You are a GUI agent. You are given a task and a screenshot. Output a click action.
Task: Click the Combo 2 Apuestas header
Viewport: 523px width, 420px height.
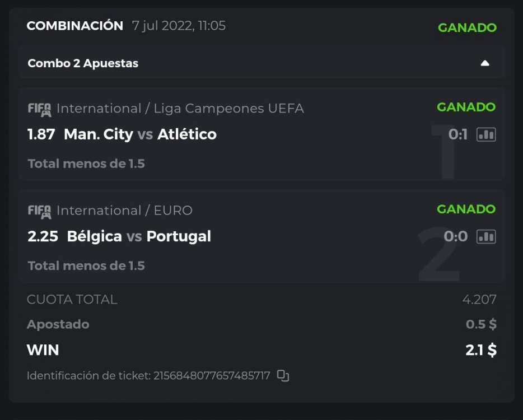coord(83,63)
